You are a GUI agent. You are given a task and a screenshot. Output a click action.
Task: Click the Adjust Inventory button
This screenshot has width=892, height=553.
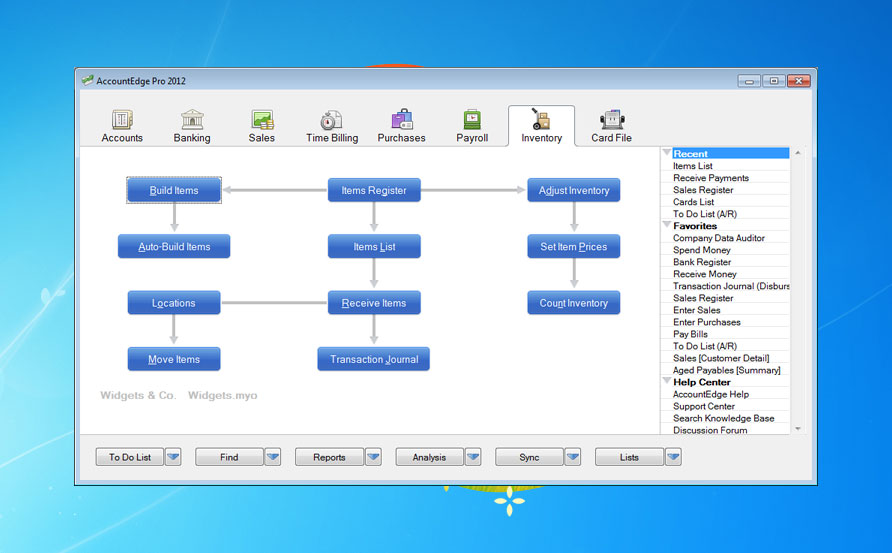[x=573, y=190]
